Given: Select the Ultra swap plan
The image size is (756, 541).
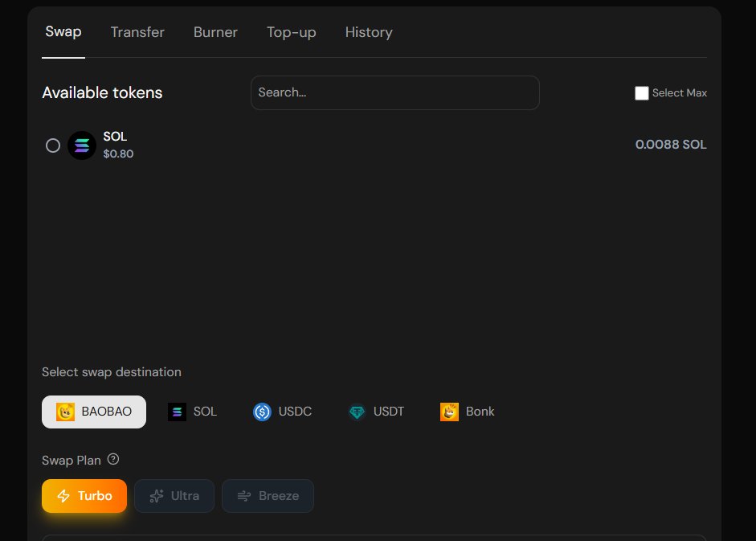Looking at the screenshot, I should tap(174, 496).
